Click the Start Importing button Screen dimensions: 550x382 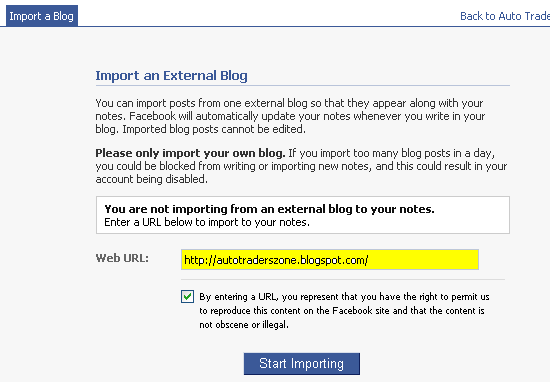click(302, 364)
